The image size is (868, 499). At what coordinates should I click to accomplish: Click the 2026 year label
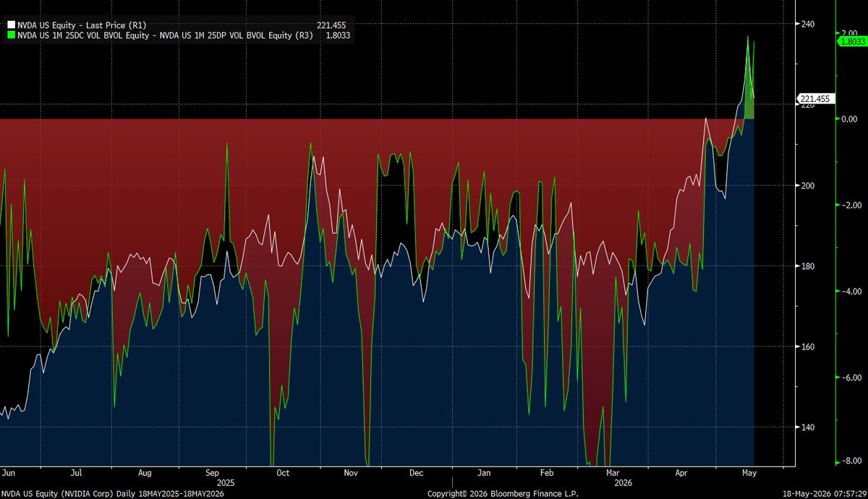pos(622,482)
